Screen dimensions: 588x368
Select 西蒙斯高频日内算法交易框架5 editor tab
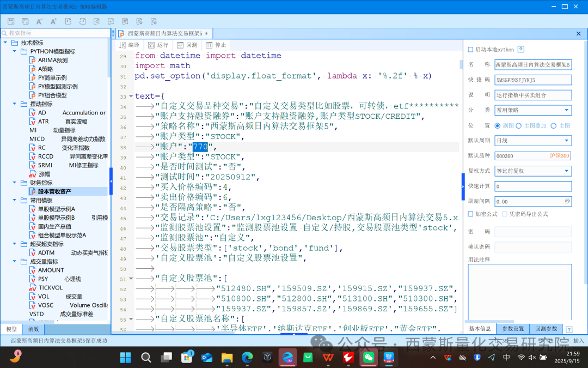pyautogui.click(x=164, y=33)
